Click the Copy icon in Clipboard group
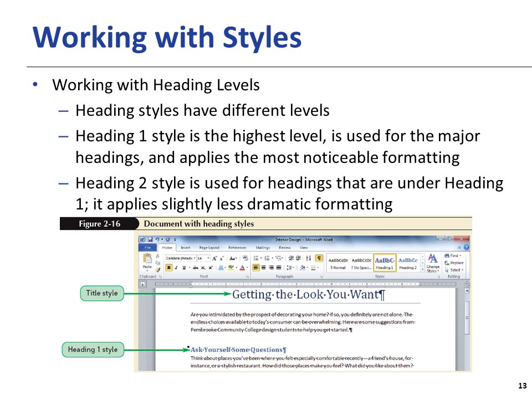 (x=157, y=263)
